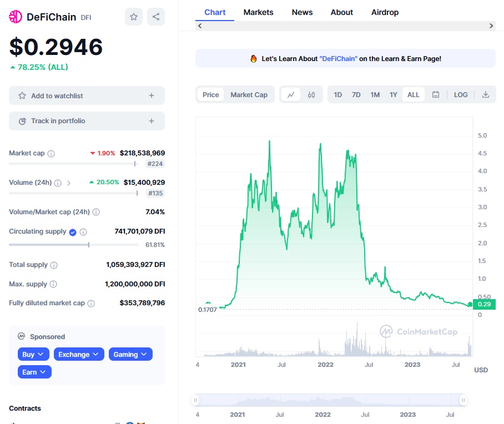Click the chart's latest price point dot

click(x=470, y=304)
